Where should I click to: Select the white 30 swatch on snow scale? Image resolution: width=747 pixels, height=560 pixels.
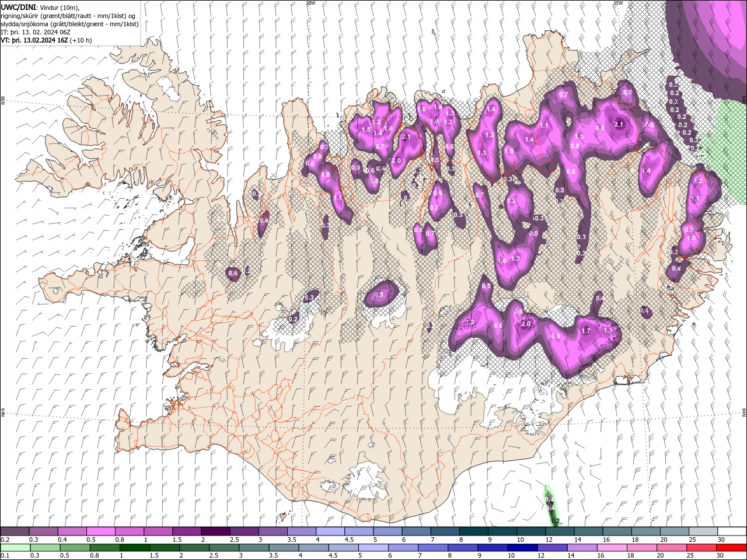(x=731, y=531)
